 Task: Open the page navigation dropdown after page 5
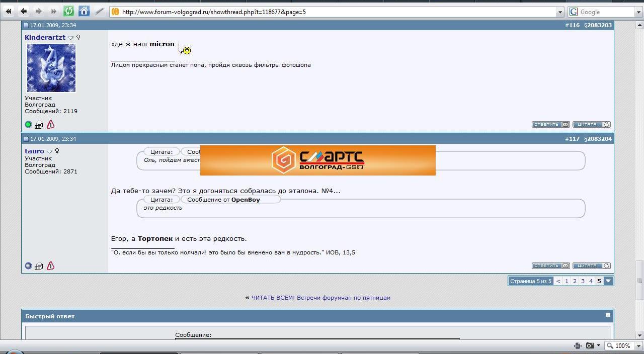pyautogui.click(x=608, y=281)
